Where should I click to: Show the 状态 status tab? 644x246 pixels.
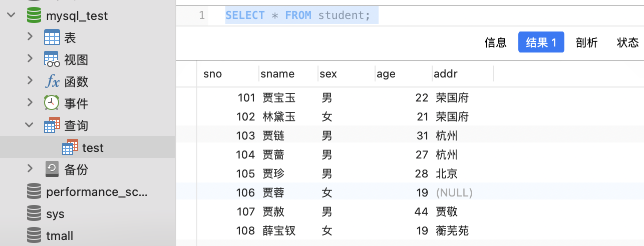(x=627, y=42)
